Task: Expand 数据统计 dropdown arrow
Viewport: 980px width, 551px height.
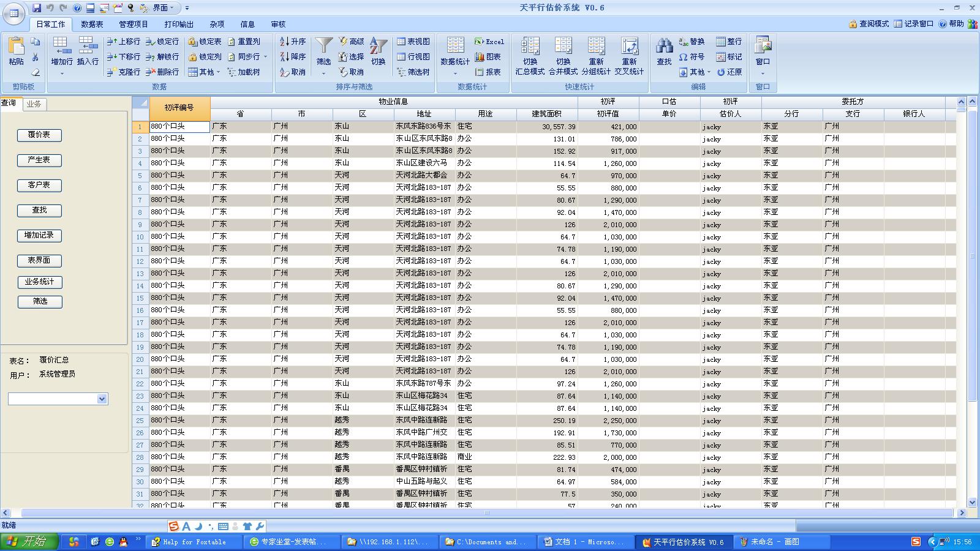Action: coord(455,73)
